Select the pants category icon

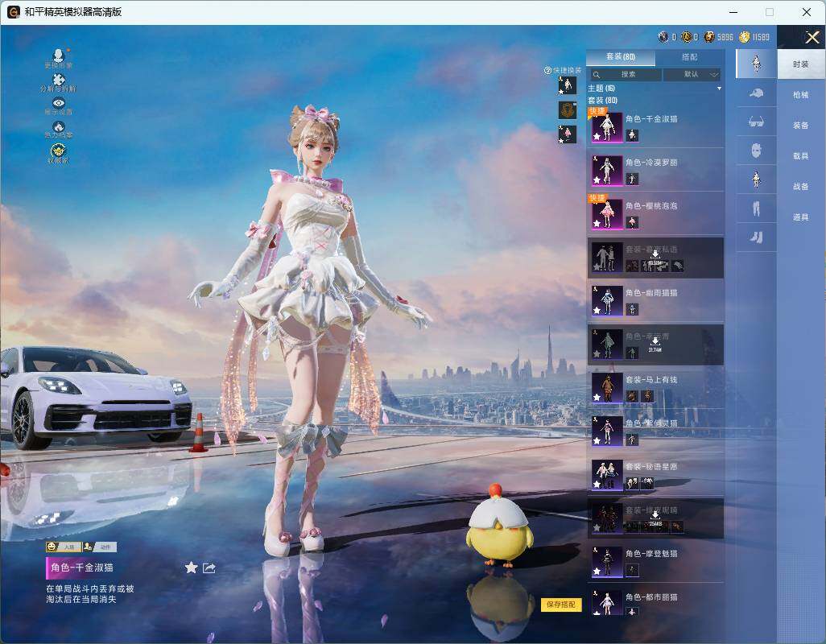pos(756,209)
